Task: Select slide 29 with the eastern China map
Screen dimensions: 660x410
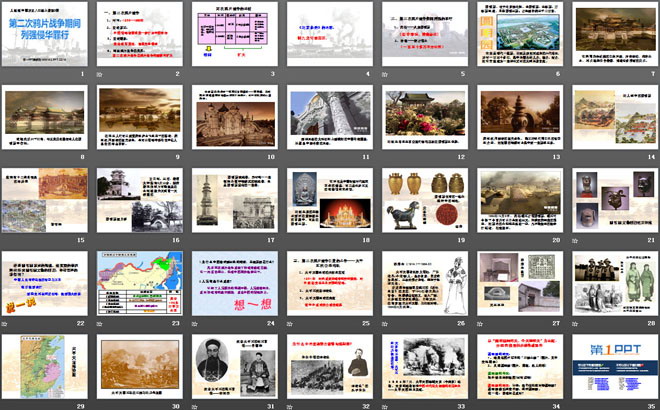Action: (x=45, y=367)
